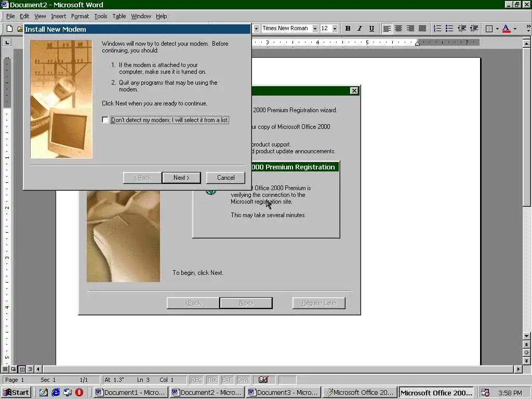The image size is (532, 399).
Task: Switch to Normal view button
Action: 5,369
